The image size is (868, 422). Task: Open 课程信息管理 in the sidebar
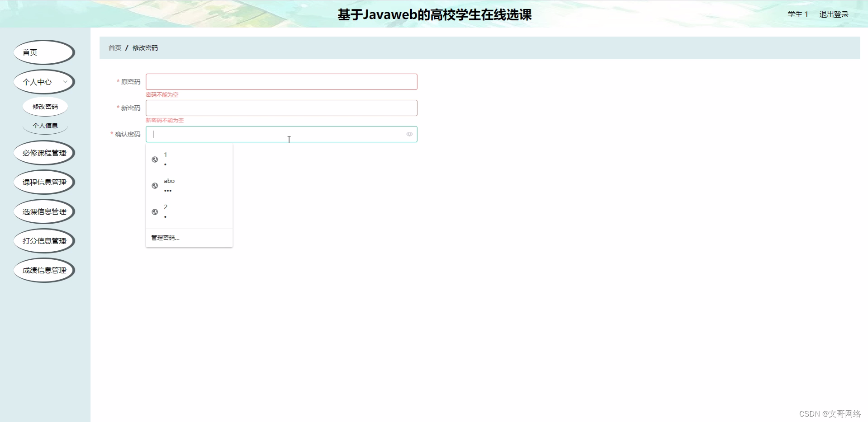[x=44, y=182]
